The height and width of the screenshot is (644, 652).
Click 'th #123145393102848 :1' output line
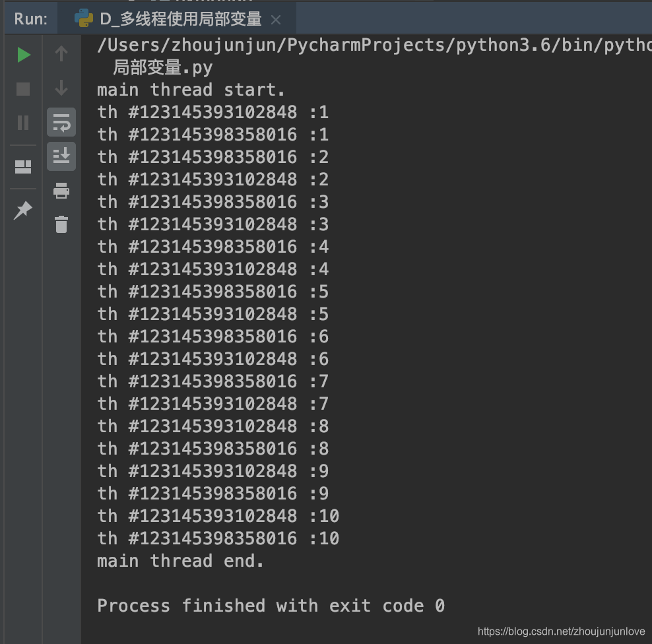(213, 112)
